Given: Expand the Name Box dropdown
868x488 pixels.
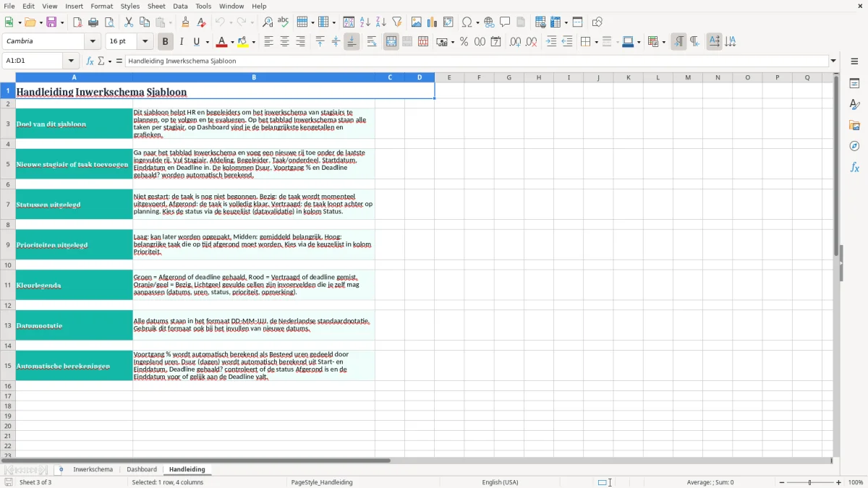Looking at the screenshot, I should point(71,61).
